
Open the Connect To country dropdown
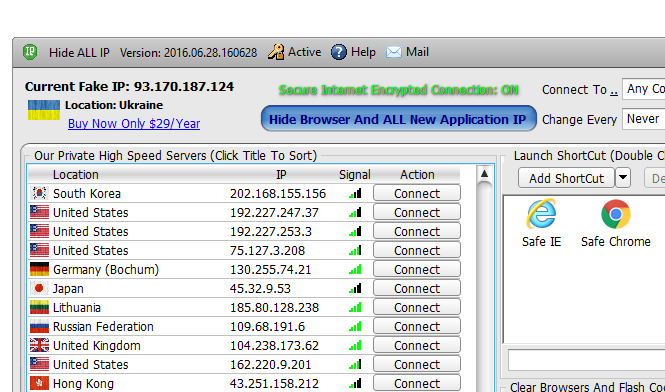pyautogui.click(x=643, y=89)
